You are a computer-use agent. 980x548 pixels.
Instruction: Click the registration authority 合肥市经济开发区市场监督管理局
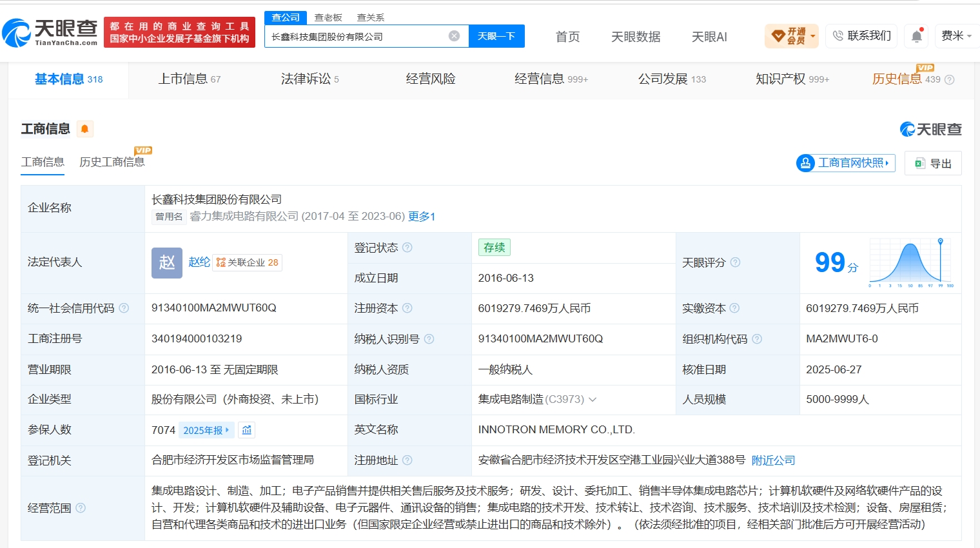point(233,460)
